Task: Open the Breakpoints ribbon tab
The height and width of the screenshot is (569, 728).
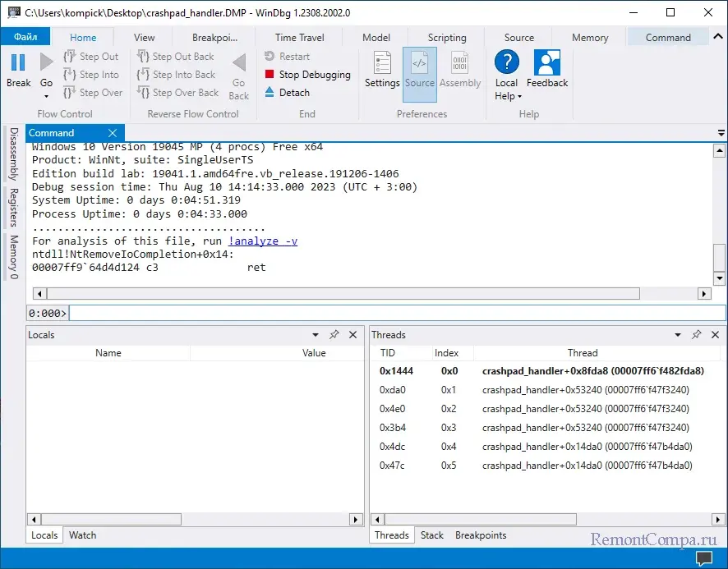Action: point(215,38)
